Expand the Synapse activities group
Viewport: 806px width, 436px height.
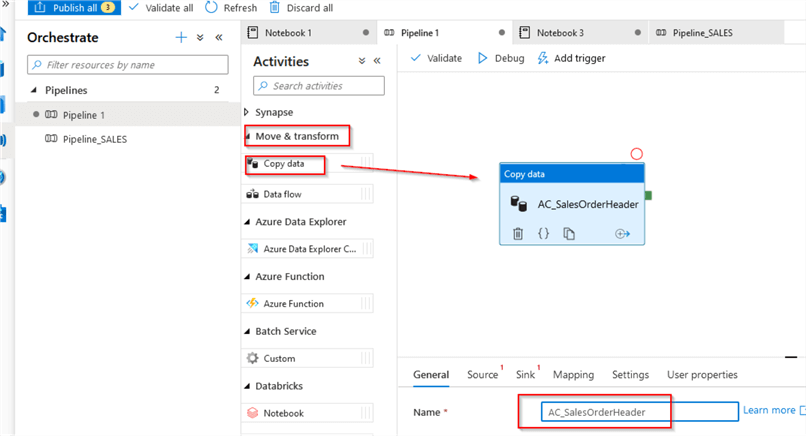(x=246, y=112)
